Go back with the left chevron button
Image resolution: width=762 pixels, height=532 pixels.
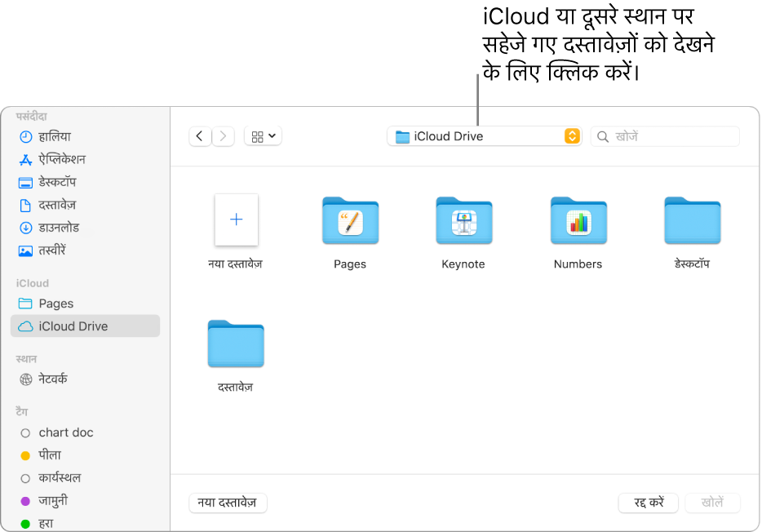[200, 136]
